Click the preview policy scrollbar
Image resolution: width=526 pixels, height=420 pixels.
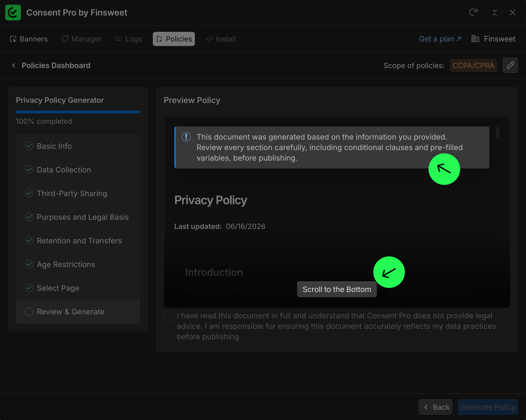coord(498,133)
